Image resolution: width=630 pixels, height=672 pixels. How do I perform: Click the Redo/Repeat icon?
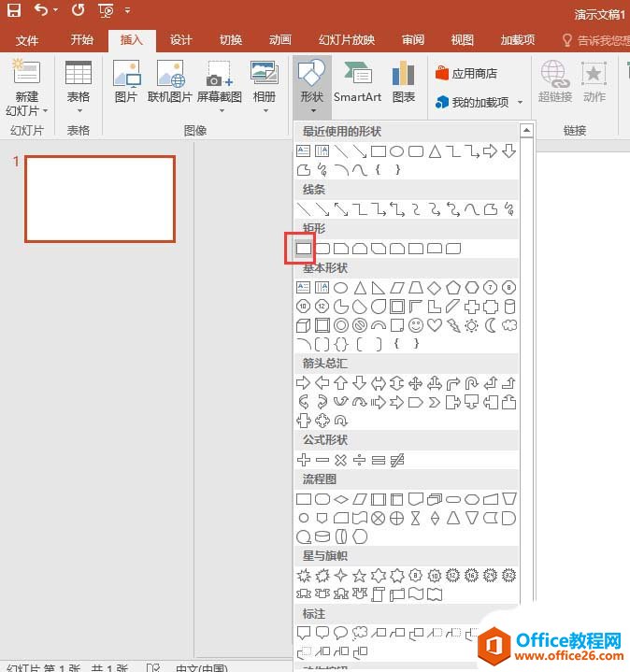point(78,10)
